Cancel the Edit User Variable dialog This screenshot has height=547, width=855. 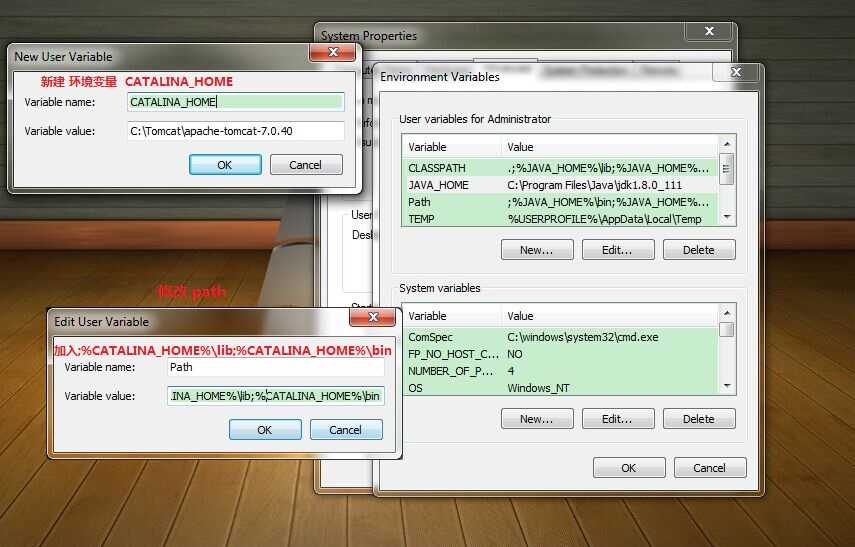346,430
